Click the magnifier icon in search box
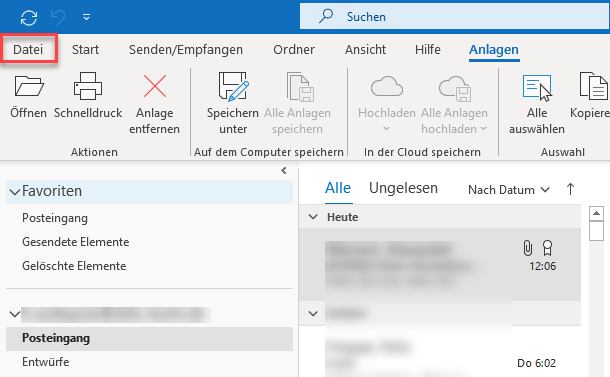 coord(326,16)
